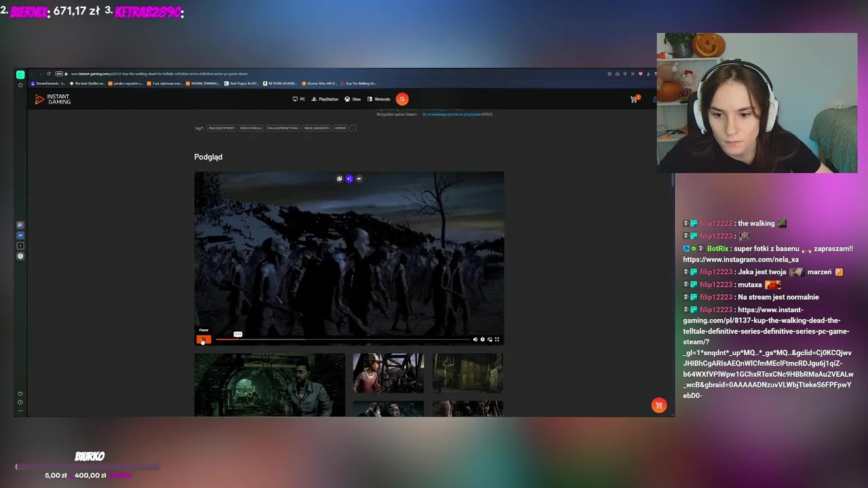Open the large tunnel screenshot thumbnail
The height and width of the screenshot is (488, 868).
pyautogui.click(x=270, y=384)
